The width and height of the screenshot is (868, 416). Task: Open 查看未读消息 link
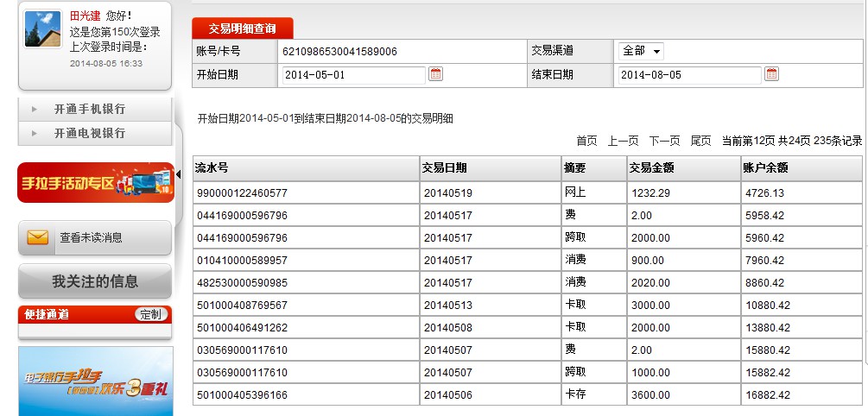[x=91, y=237]
